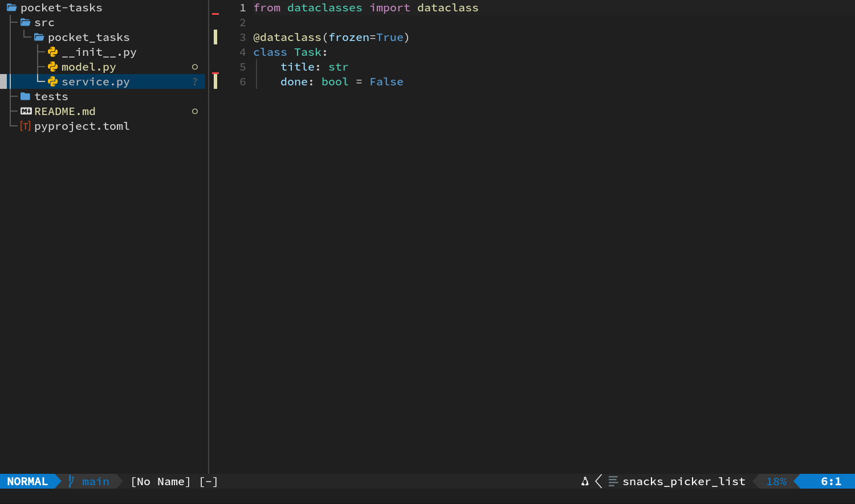Select service.py in the file tree

[x=96, y=82]
